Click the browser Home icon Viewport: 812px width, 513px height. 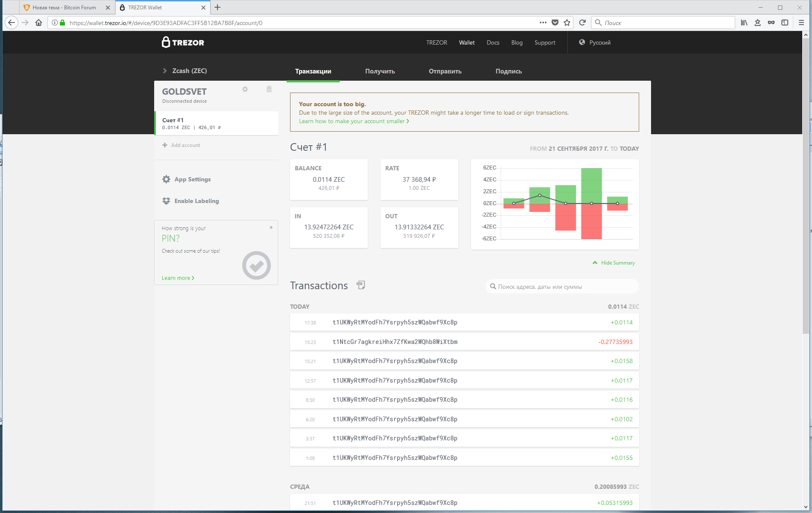pos(39,23)
